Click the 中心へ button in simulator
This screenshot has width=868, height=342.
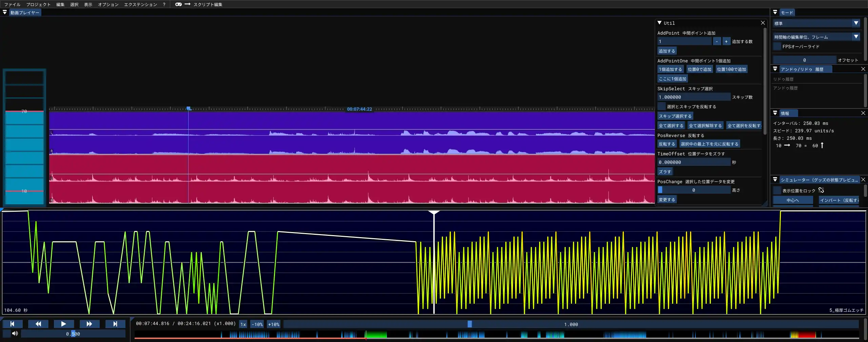(793, 200)
